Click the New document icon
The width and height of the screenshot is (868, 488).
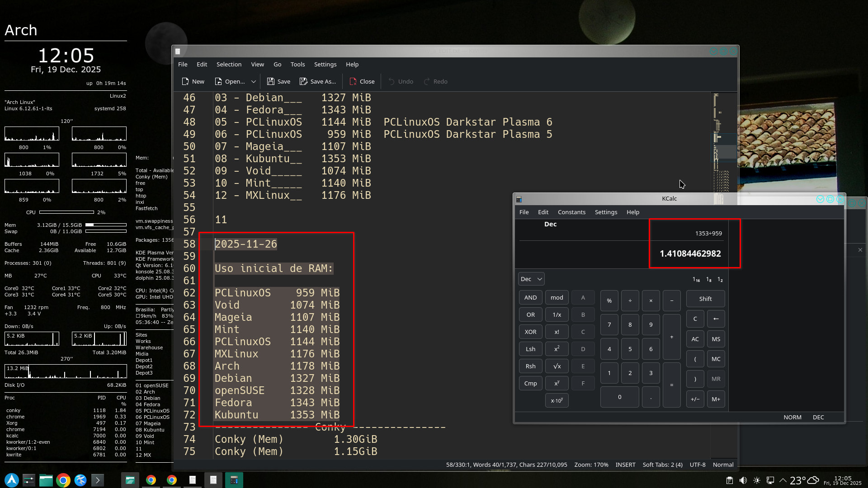coord(185,81)
